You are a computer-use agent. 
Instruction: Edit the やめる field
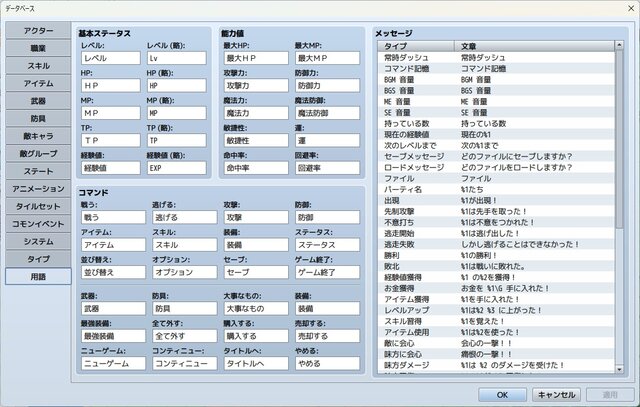pos(327,363)
